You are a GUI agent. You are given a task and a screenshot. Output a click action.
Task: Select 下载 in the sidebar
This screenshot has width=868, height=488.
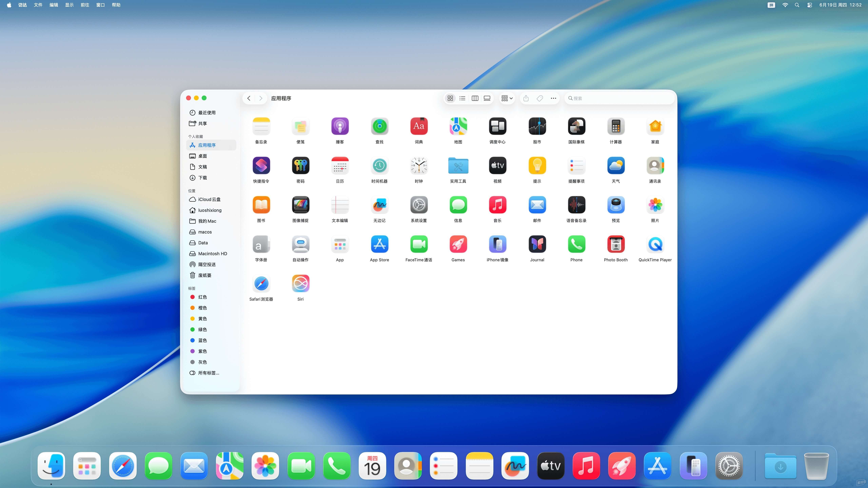[x=211, y=177]
